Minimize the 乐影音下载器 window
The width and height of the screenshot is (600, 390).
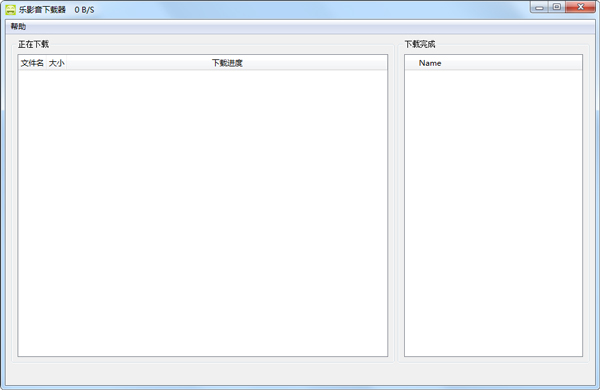pos(540,7)
